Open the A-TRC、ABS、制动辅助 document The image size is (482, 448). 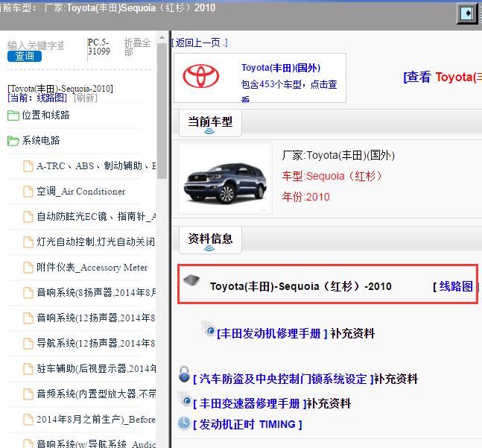pos(96,165)
